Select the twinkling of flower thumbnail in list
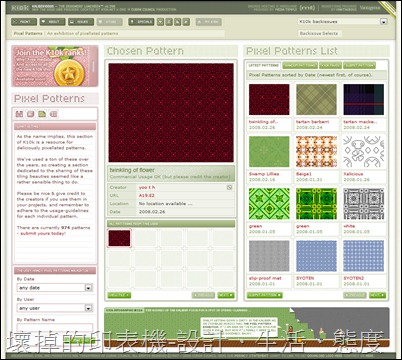 click(x=269, y=99)
